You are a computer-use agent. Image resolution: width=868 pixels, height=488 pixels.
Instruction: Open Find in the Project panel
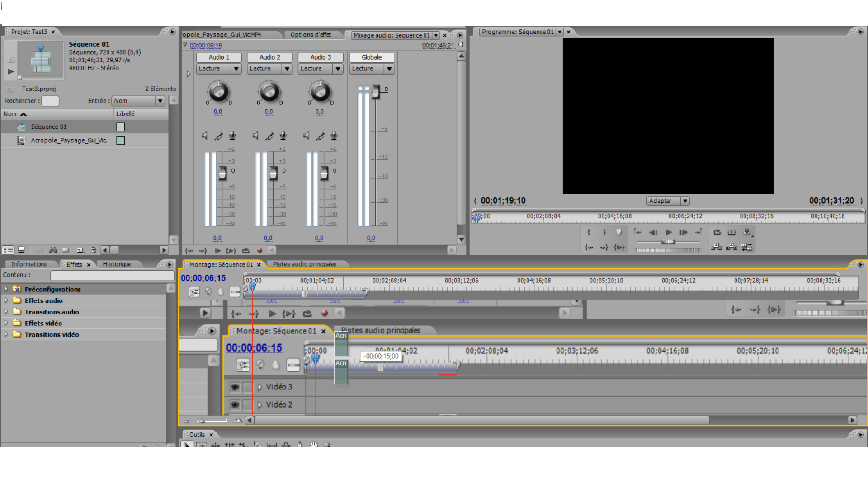[53, 250]
